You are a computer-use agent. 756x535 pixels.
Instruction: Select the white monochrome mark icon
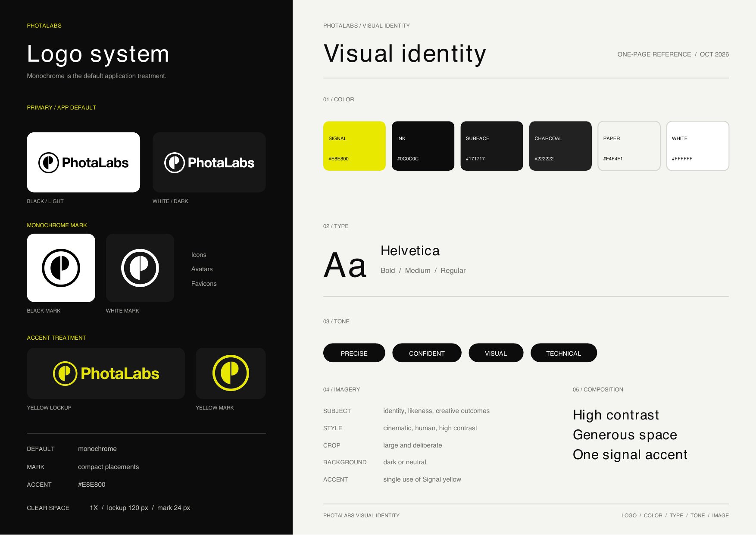coord(140,268)
